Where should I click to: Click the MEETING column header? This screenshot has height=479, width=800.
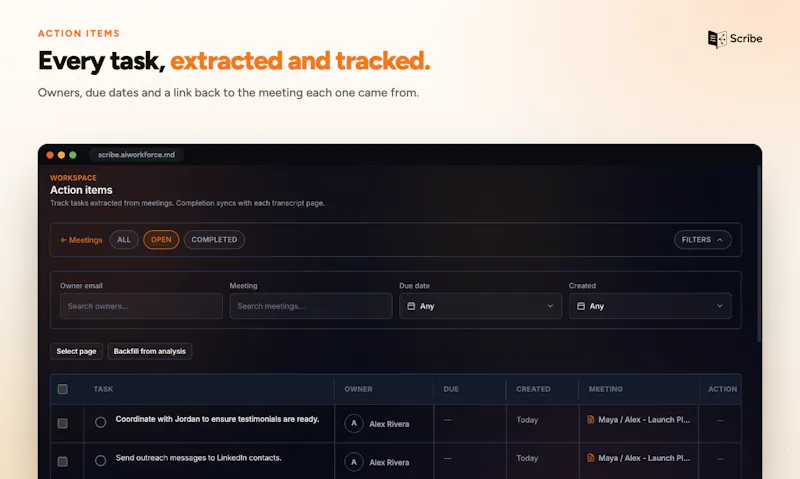(606, 389)
